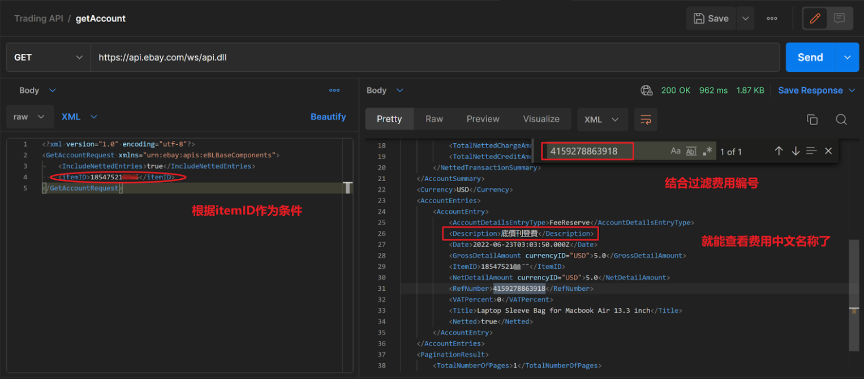Screen dimensions: 864x380
Task: Close the find bar
Action: [828, 151]
